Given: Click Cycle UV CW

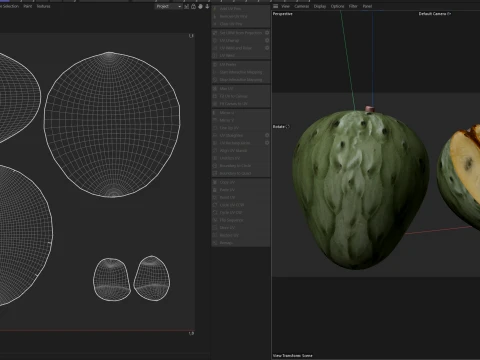Looking at the screenshot, I should [241, 213].
